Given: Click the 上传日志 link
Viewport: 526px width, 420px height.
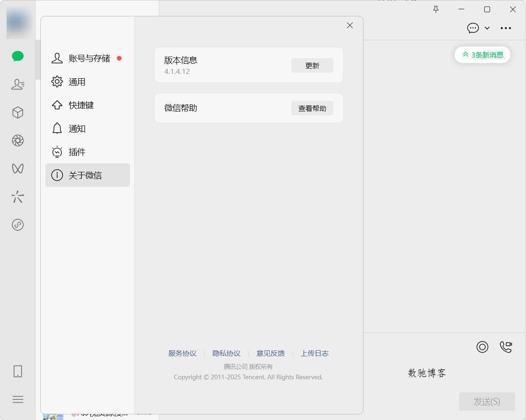Looking at the screenshot, I should click(x=315, y=353).
